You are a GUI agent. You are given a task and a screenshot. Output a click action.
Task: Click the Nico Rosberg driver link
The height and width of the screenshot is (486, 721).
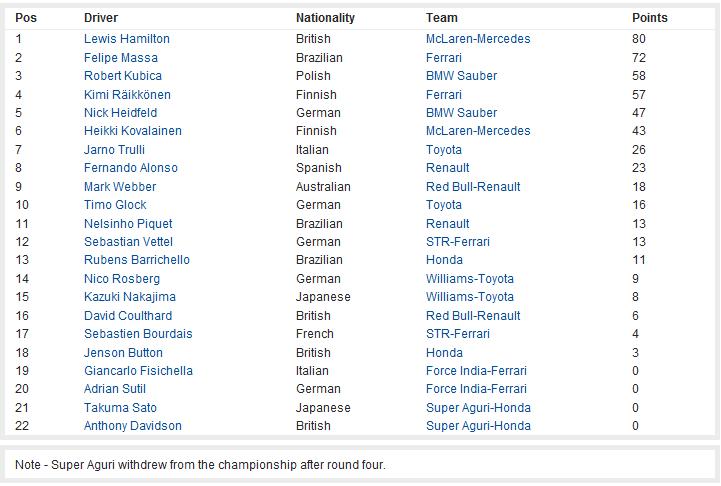click(122, 279)
